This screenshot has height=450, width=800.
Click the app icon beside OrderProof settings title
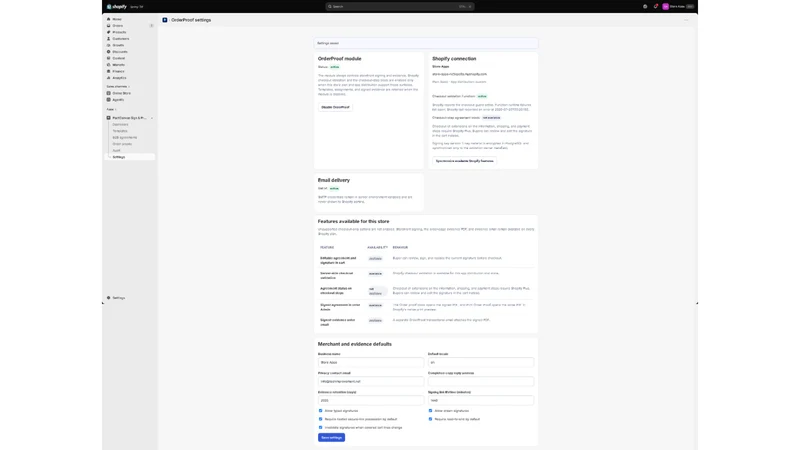[x=165, y=20]
